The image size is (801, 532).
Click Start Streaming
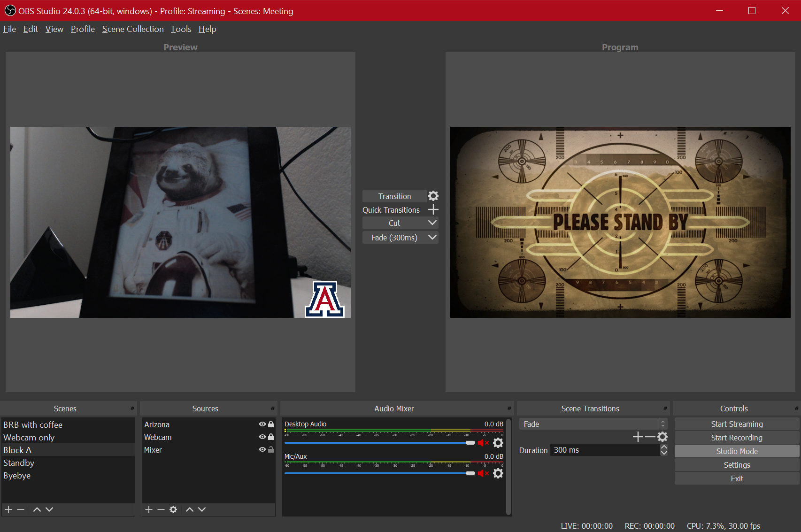coord(737,424)
